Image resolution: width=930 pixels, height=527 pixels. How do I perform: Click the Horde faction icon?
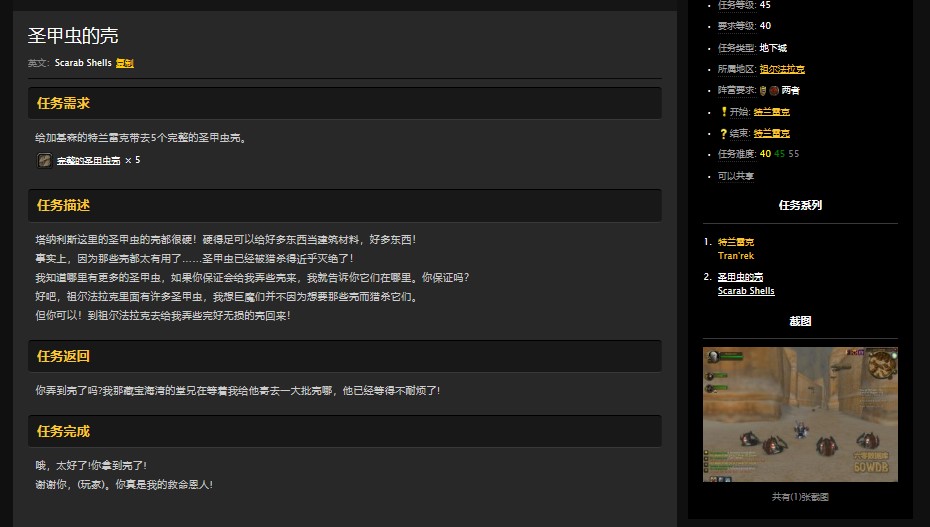click(774, 91)
